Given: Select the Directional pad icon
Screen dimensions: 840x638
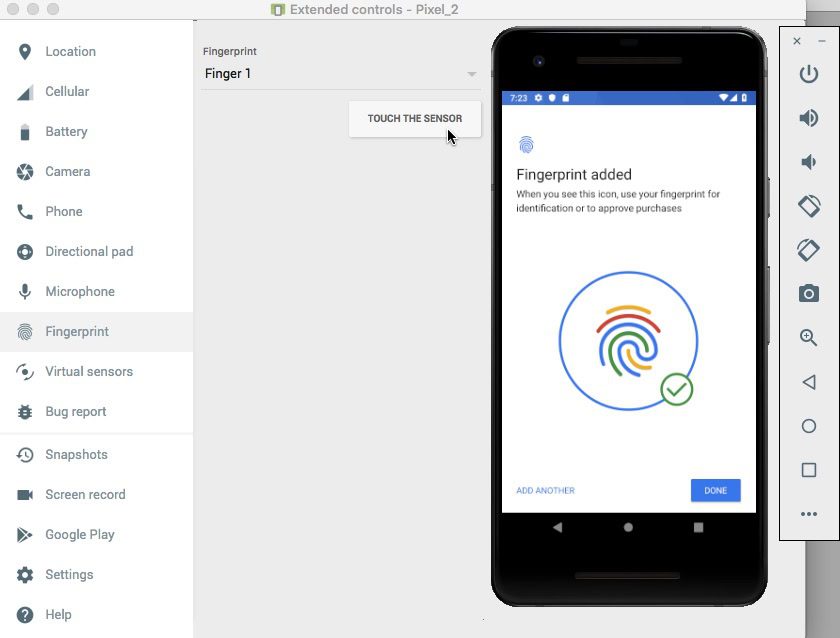Looking at the screenshot, I should click(25, 252).
